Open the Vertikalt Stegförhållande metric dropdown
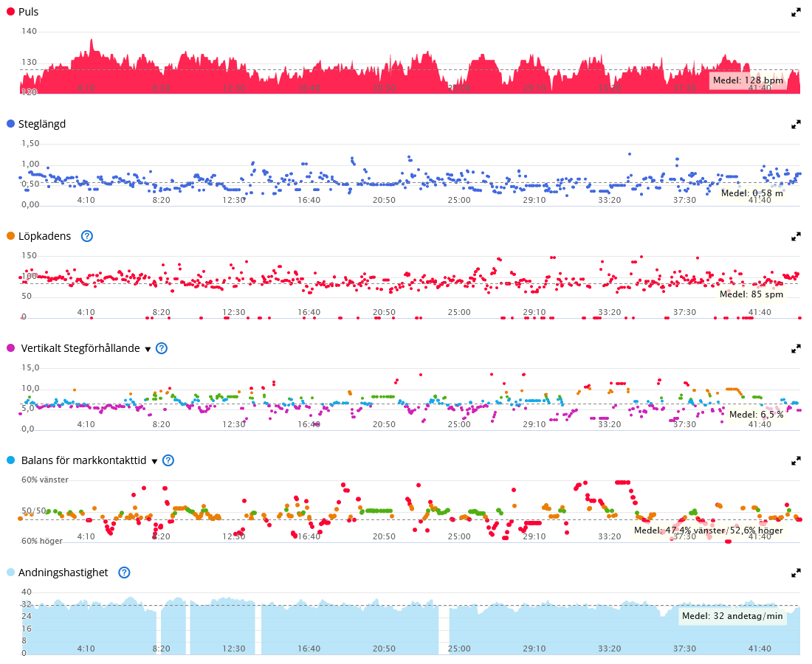Viewport: 812px width, 664px height. click(x=148, y=349)
